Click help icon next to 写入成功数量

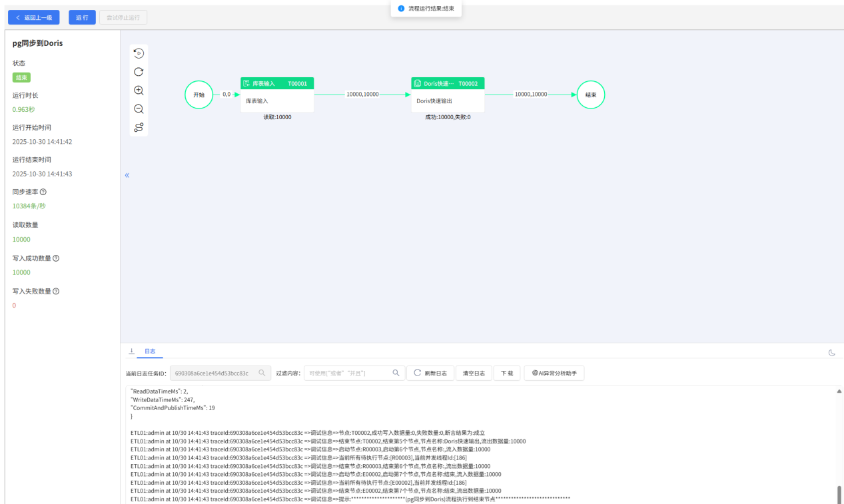56,258
